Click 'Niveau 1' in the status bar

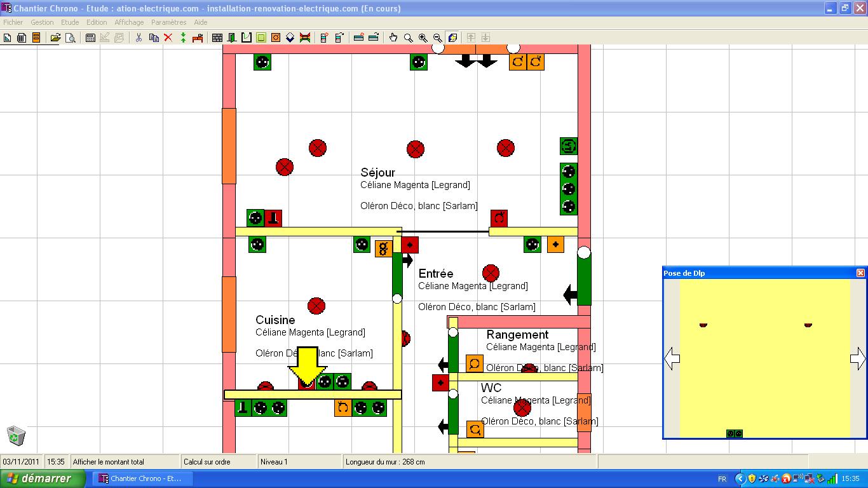pyautogui.click(x=274, y=462)
